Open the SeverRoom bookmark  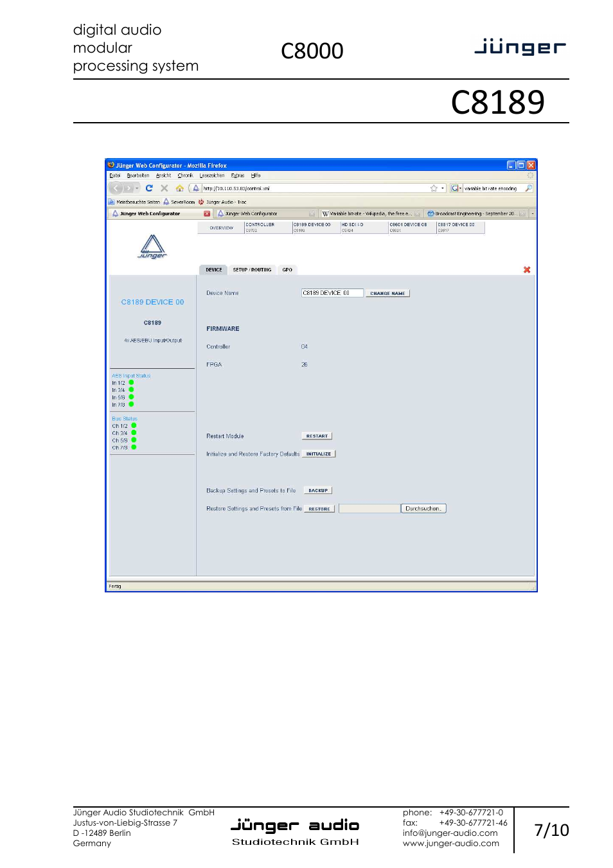click(179, 202)
